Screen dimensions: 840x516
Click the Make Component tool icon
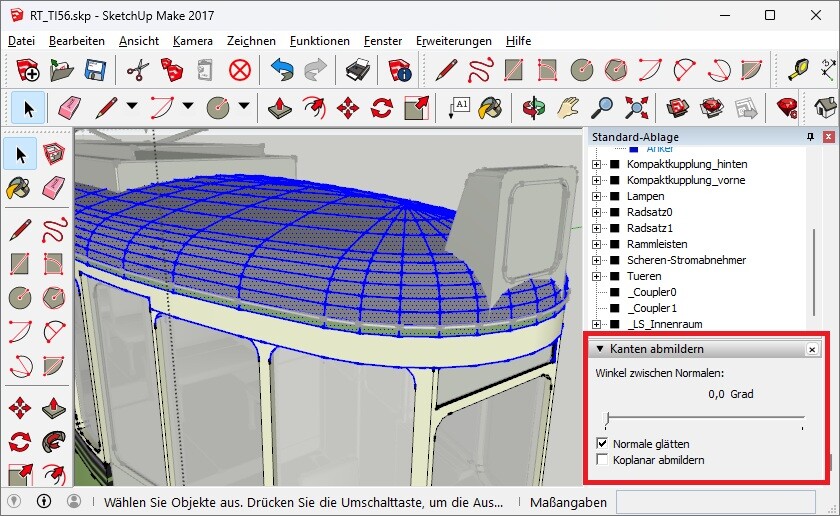click(x=55, y=153)
